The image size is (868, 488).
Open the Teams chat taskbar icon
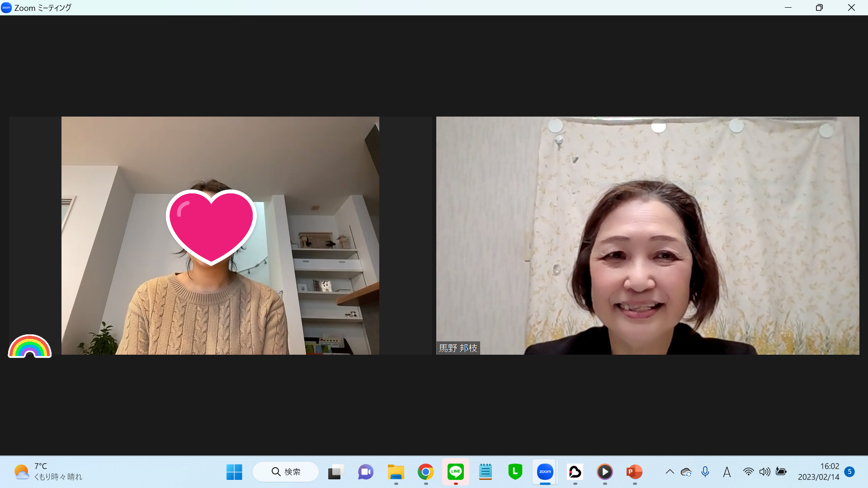366,472
